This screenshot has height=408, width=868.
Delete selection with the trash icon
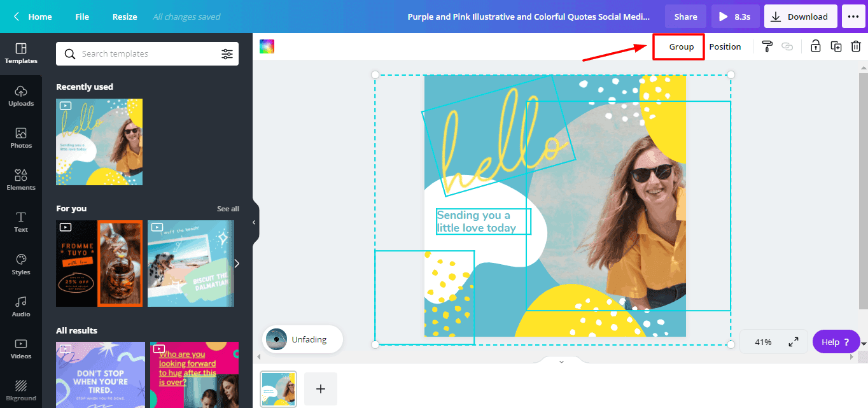coord(856,46)
